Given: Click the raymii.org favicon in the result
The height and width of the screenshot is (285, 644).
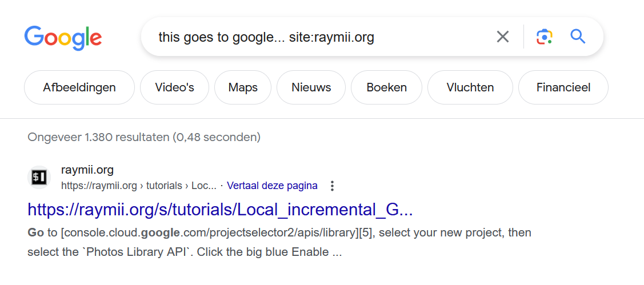Looking at the screenshot, I should pos(39,178).
